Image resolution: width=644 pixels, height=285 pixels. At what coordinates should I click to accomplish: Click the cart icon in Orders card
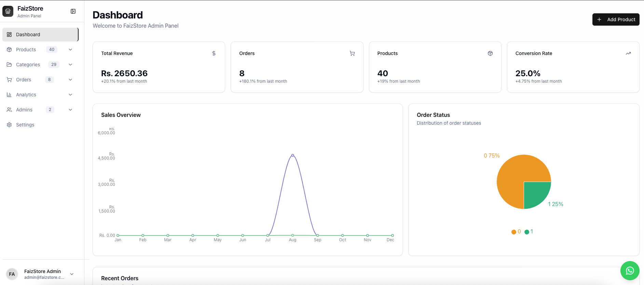click(x=352, y=53)
